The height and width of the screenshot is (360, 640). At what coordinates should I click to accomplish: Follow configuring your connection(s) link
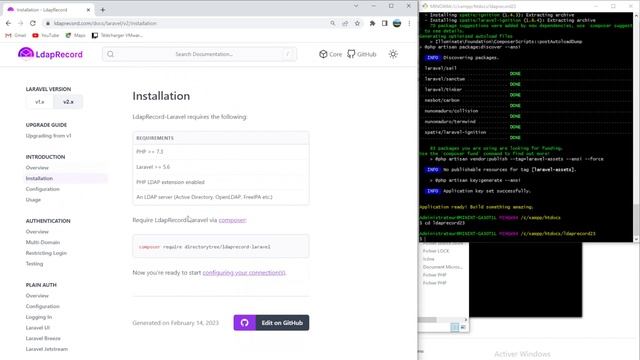[x=244, y=273]
